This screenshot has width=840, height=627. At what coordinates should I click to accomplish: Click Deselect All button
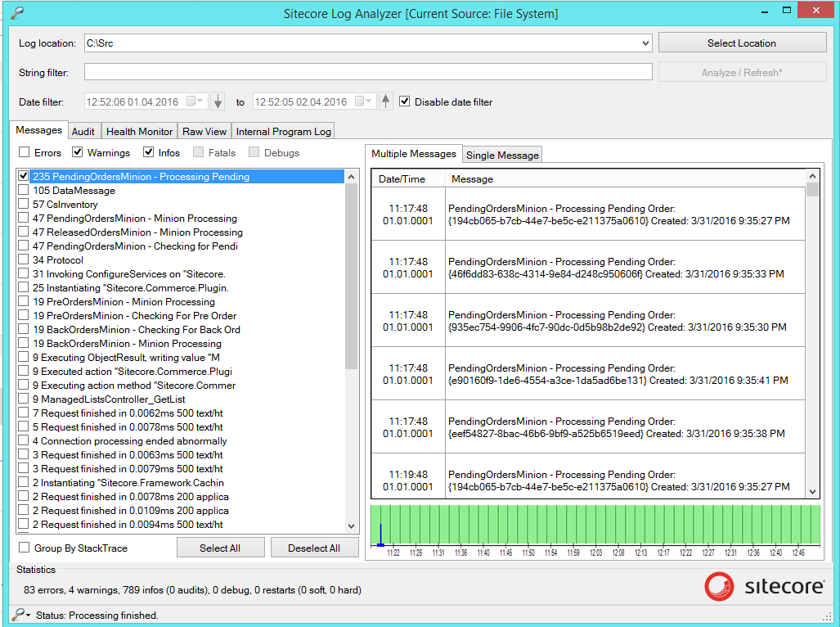click(314, 548)
